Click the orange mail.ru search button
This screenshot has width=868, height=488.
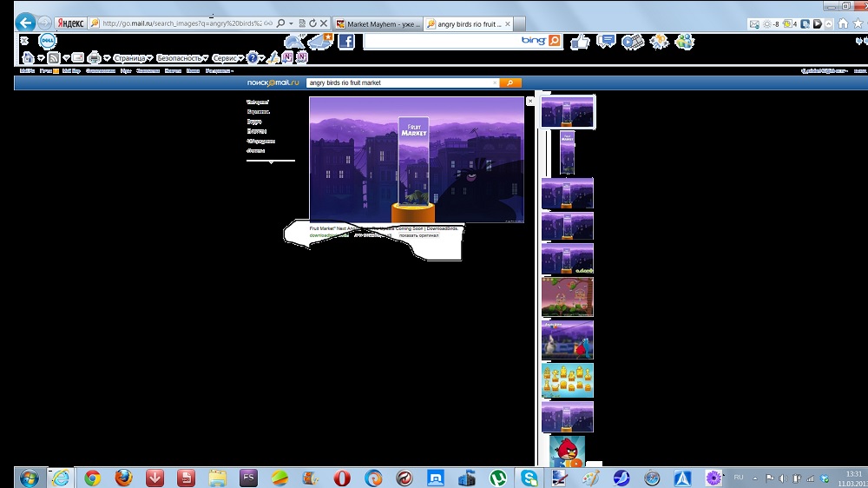tap(510, 82)
